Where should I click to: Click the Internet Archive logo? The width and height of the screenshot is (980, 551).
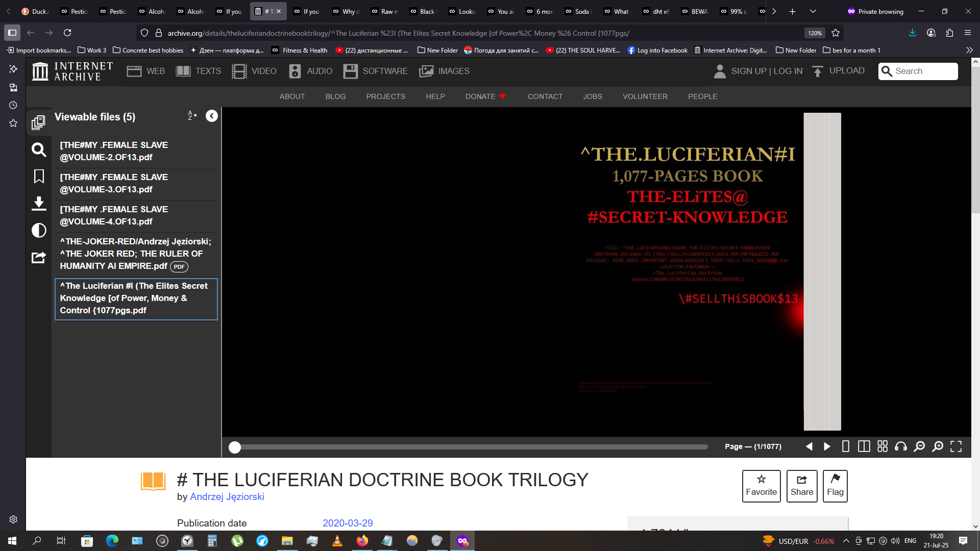(x=72, y=71)
